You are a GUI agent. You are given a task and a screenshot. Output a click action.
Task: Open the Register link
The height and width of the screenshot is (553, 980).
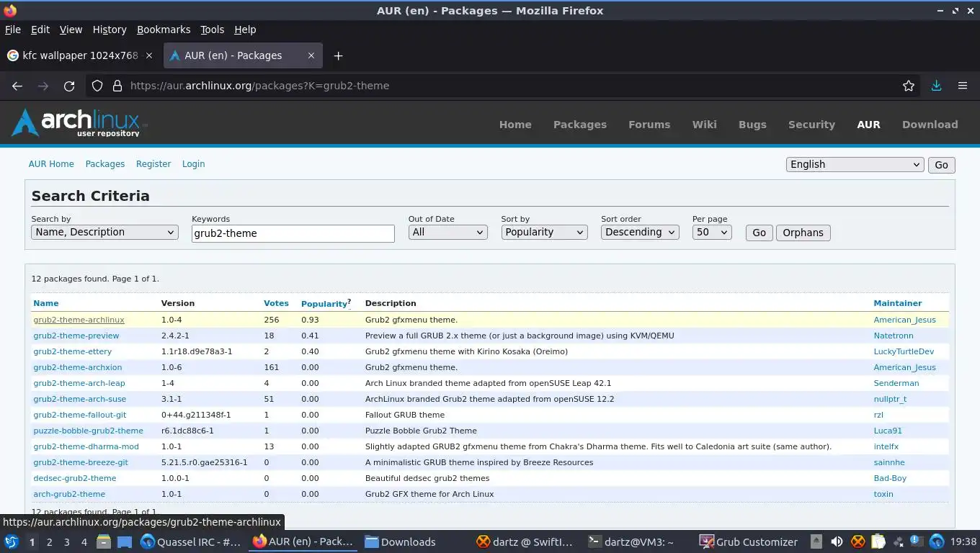(x=153, y=164)
